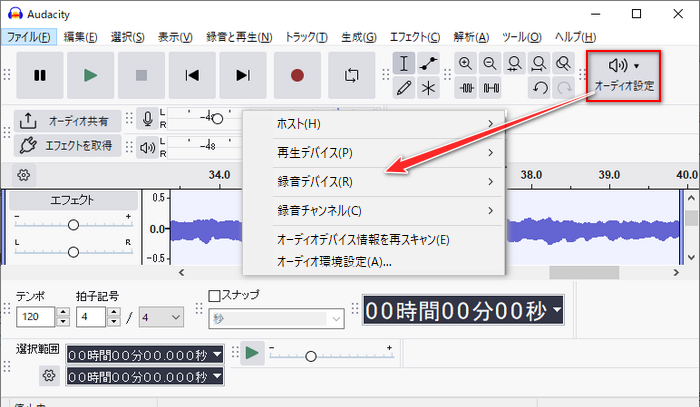Click the speaker playback meter icon
This screenshot has width=700, height=407.
(x=147, y=147)
